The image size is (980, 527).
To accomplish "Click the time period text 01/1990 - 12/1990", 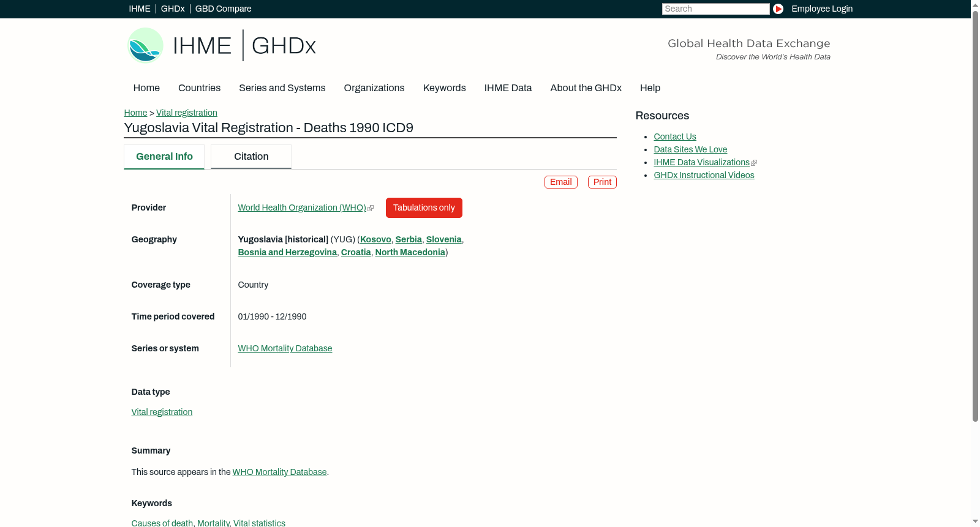I will pyautogui.click(x=272, y=317).
